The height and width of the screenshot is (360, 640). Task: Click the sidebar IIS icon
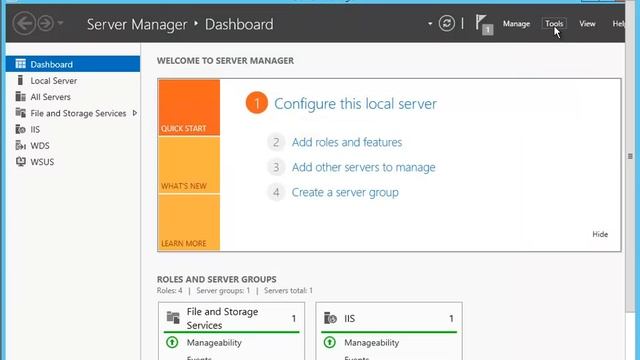[x=20, y=129]
